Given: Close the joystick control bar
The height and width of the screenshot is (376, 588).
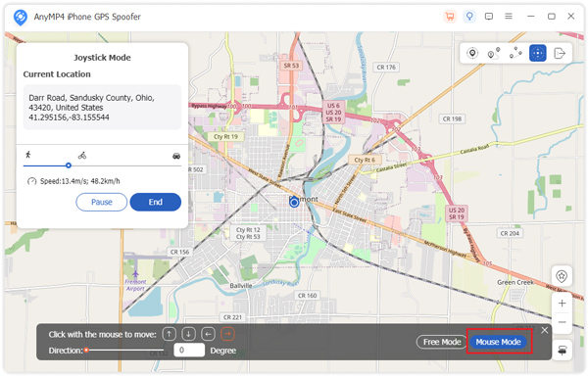Looking at the screenshot, I should (x=545, y=330).
